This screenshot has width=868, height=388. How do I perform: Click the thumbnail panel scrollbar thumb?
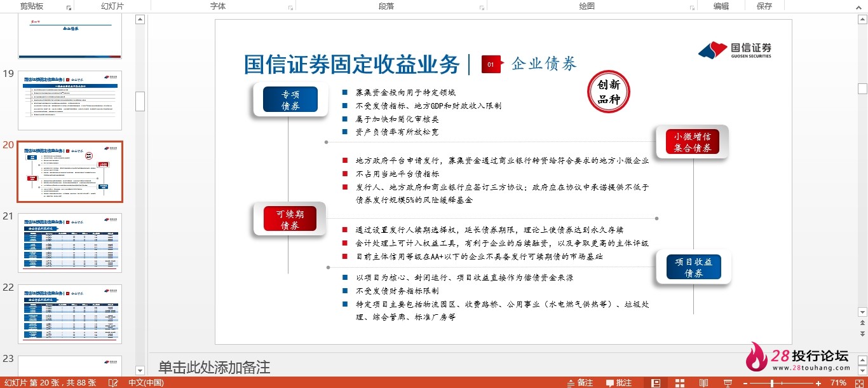pyautogui.click(x=140, y=101)
